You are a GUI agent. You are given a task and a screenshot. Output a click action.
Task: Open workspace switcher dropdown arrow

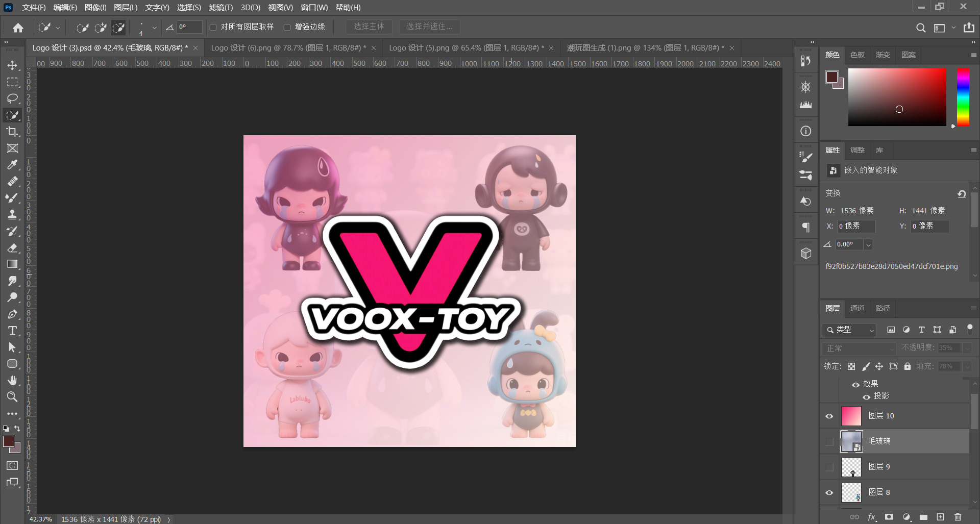953,28
